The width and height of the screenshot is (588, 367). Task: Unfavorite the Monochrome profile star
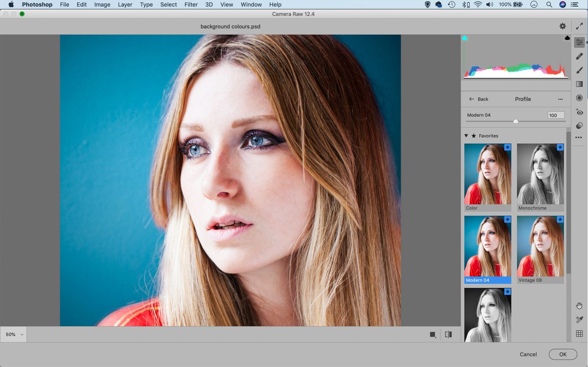(x=560, y=147)
